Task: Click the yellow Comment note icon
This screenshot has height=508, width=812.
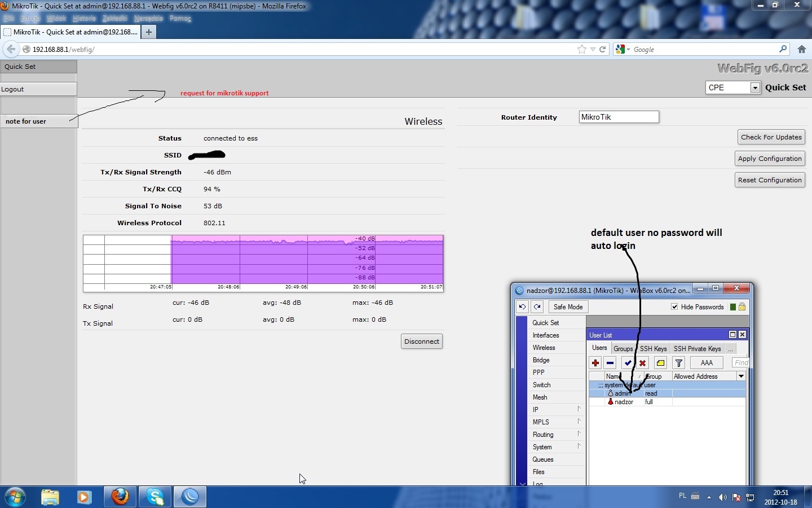Action: tap(661, 363)
